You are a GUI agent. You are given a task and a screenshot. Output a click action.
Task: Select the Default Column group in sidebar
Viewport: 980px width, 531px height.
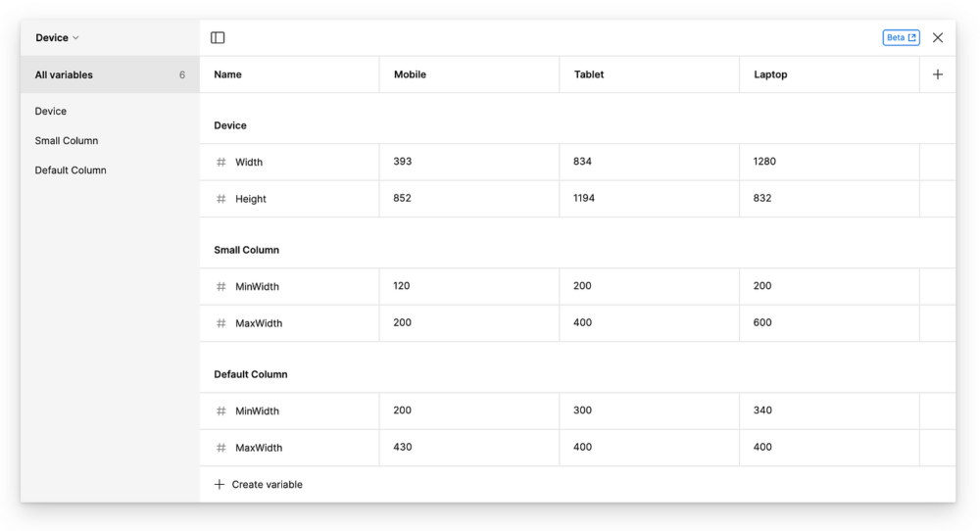pos(71,170)
